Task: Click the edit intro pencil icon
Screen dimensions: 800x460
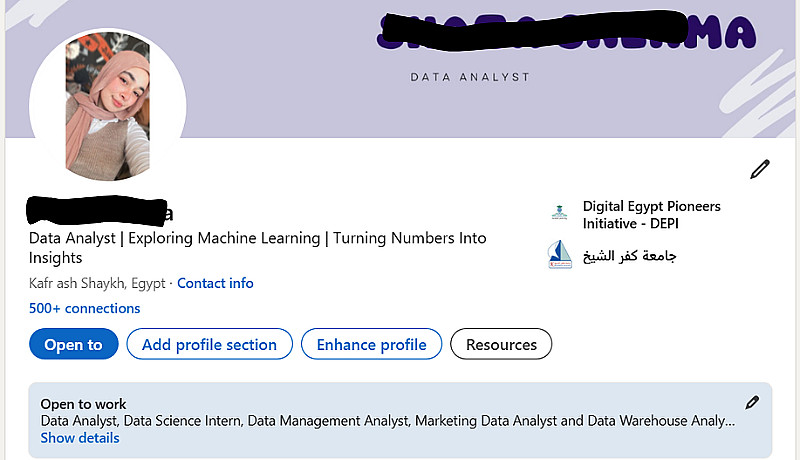Action: tap(760, 169)
